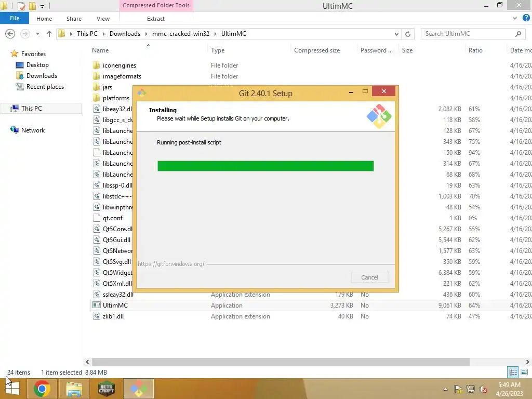Click the Properties quick access icon
The height and width of the screenshot is (399, 532).
click(21, 6)
